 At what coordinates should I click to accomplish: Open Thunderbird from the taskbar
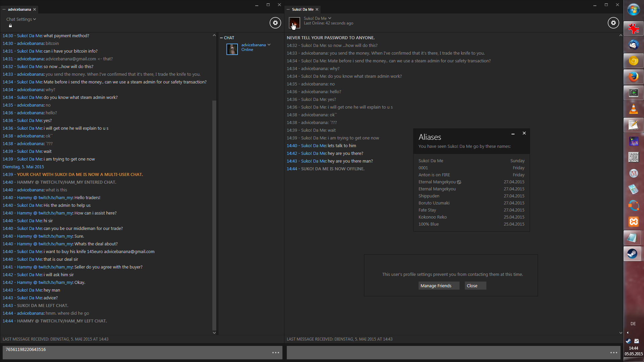coord(633,45)
